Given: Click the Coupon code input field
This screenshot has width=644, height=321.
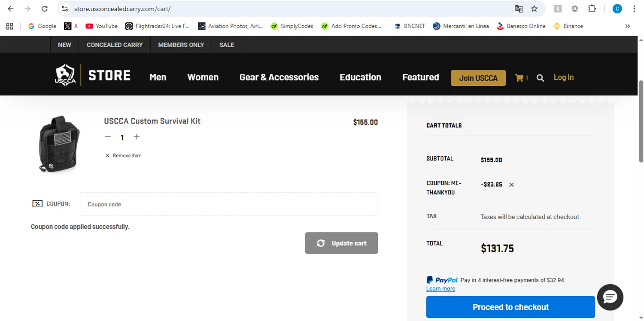Looking at the screenshot, I should tap(229, 204).
